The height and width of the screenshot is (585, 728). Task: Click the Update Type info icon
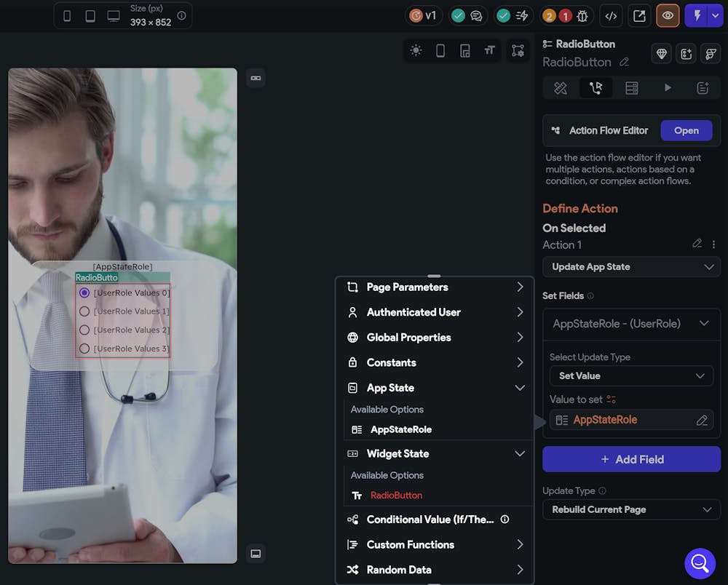pos(602,491)
